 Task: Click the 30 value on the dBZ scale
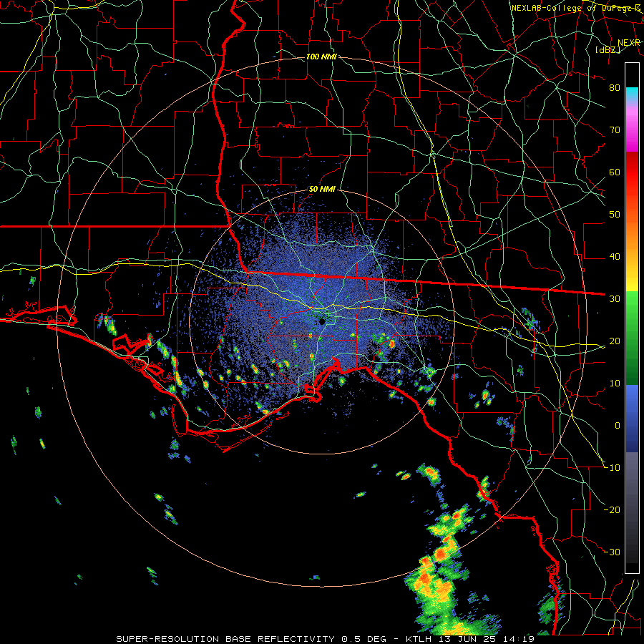(x=615, y=299)
